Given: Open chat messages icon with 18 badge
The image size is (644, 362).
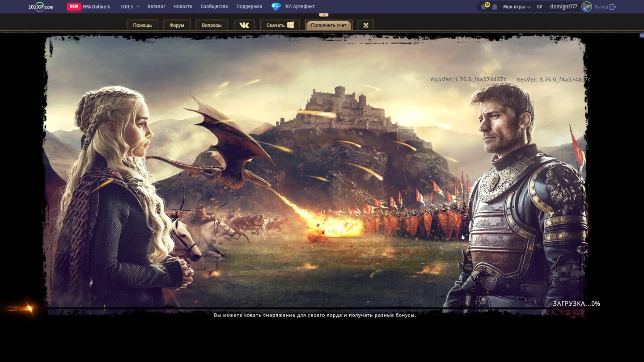Looking at the screenshot, I should pyautogui.click(x=484, y=6).
